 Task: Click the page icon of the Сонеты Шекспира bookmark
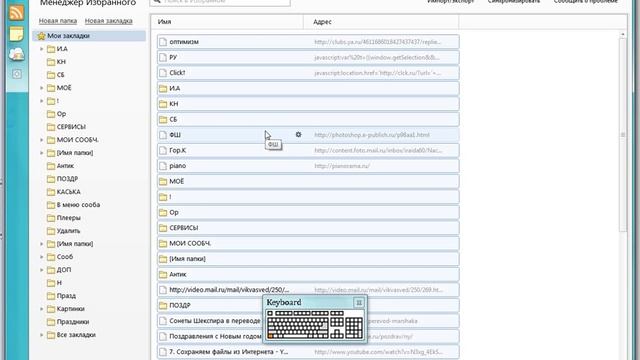(163, 321)
